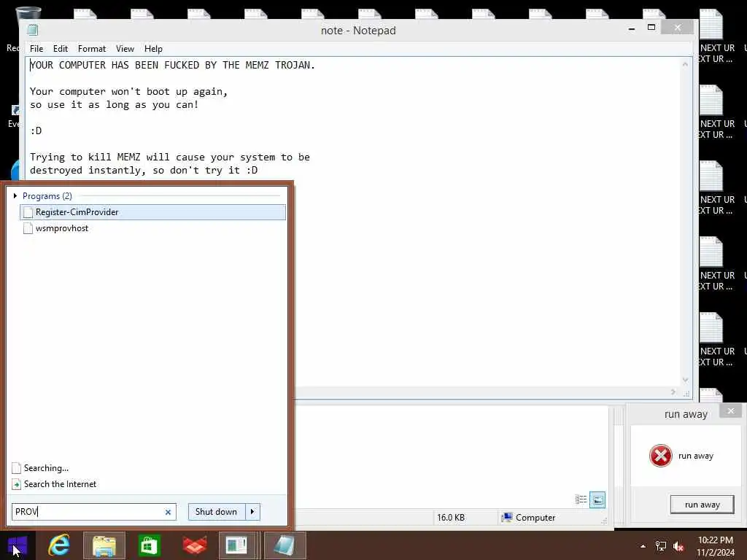Click the run away button in dialog
Screen dimensions: 747x560
click(702, 505)
